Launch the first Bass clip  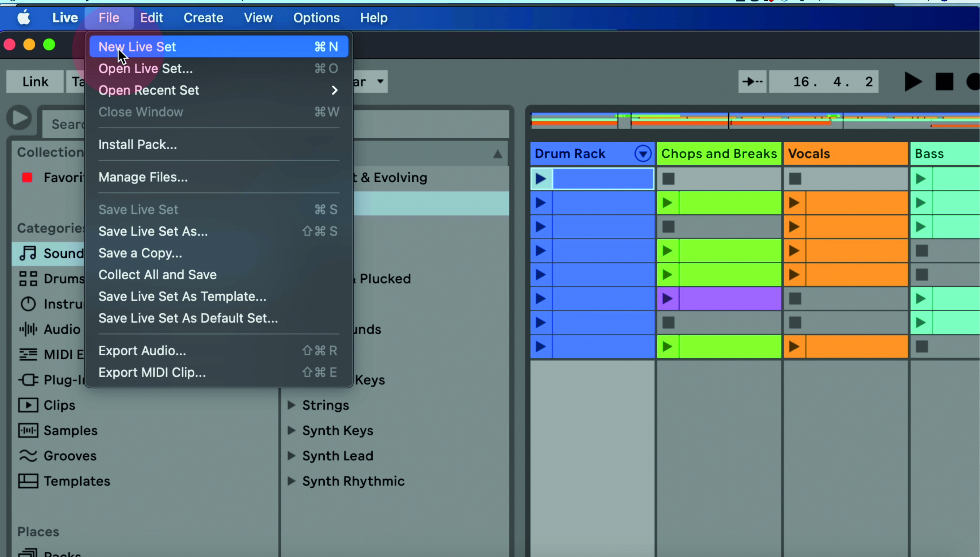921,179
